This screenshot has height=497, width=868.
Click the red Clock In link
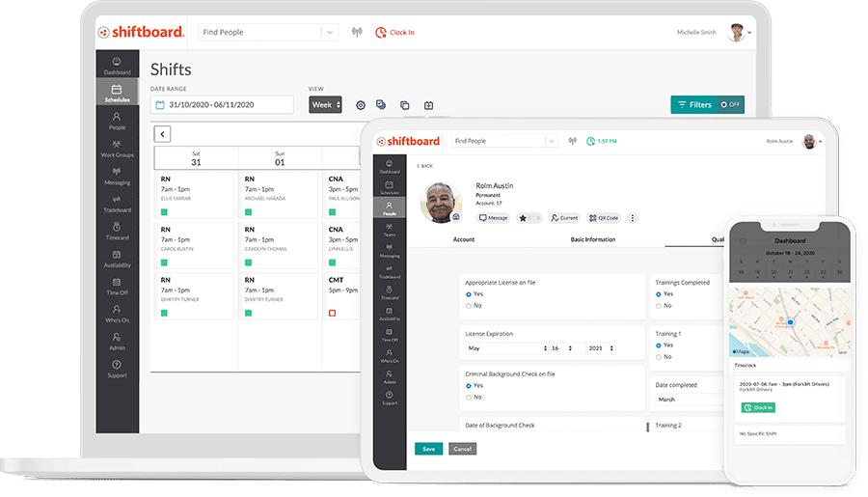(x=394, y=32)
